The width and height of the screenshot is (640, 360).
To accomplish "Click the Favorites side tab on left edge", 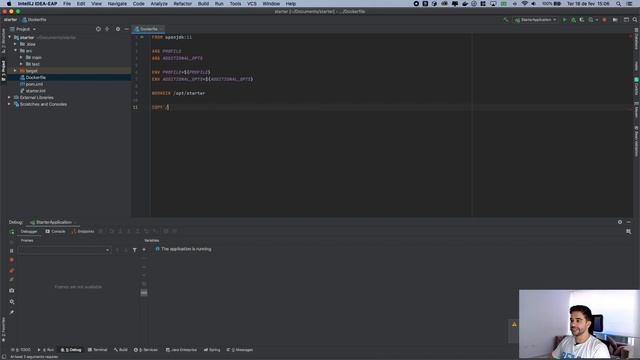I will (x=4, y=329).
